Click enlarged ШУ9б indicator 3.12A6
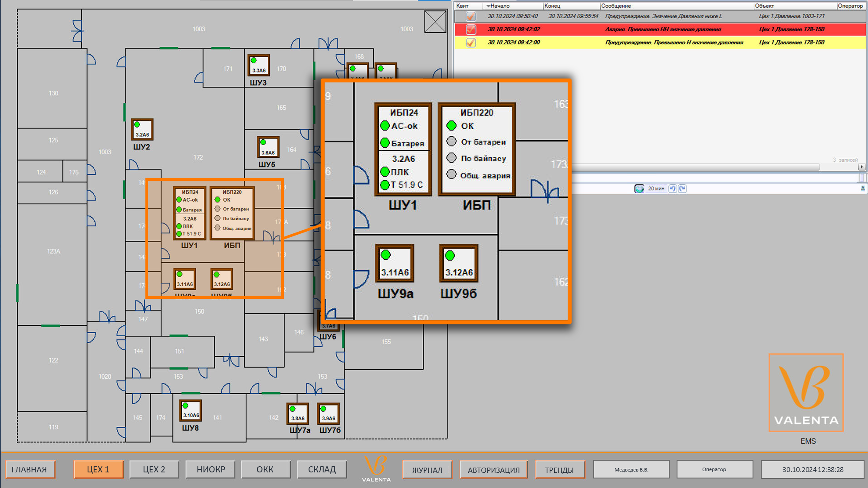The width and height of the screenshot is (868, 488). coord(459,263)
